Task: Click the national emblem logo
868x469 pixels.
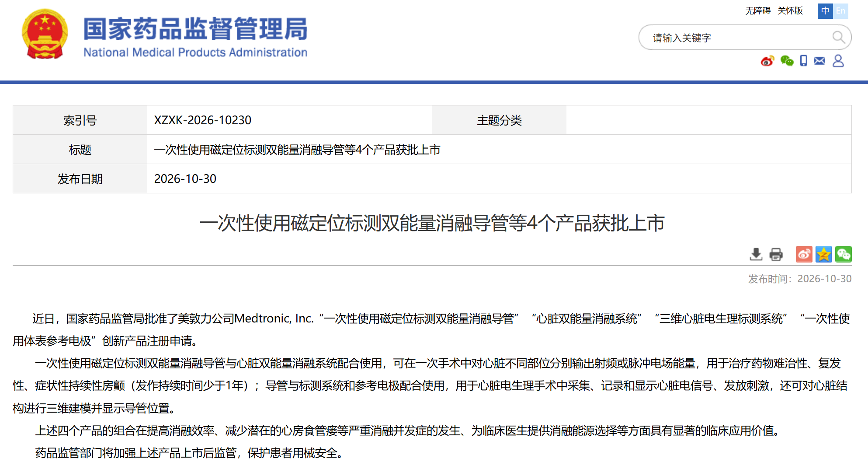Action: [45, 34]
